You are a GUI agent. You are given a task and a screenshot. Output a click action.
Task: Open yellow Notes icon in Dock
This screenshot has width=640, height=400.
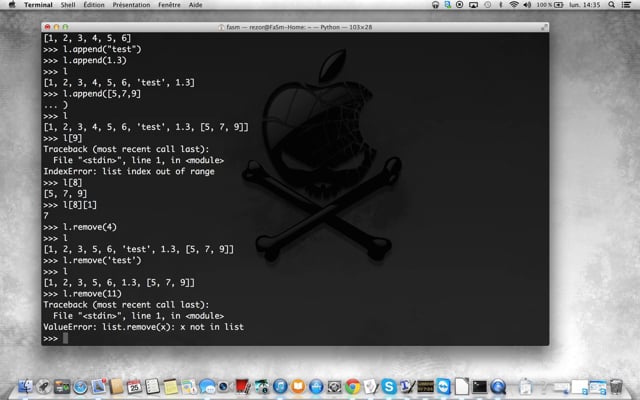[171, 386]
